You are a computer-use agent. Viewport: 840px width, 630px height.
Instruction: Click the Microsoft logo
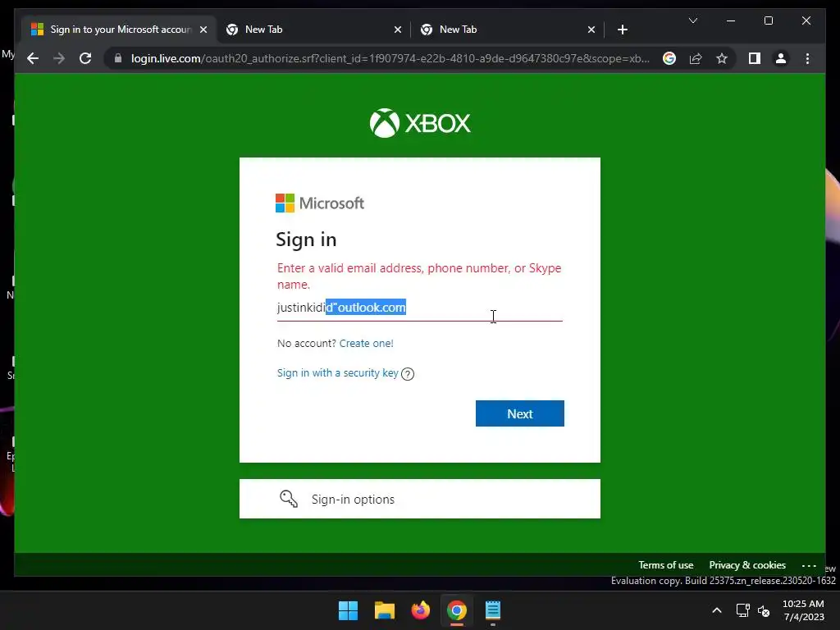pyautogui.click(x=320, y=203)
